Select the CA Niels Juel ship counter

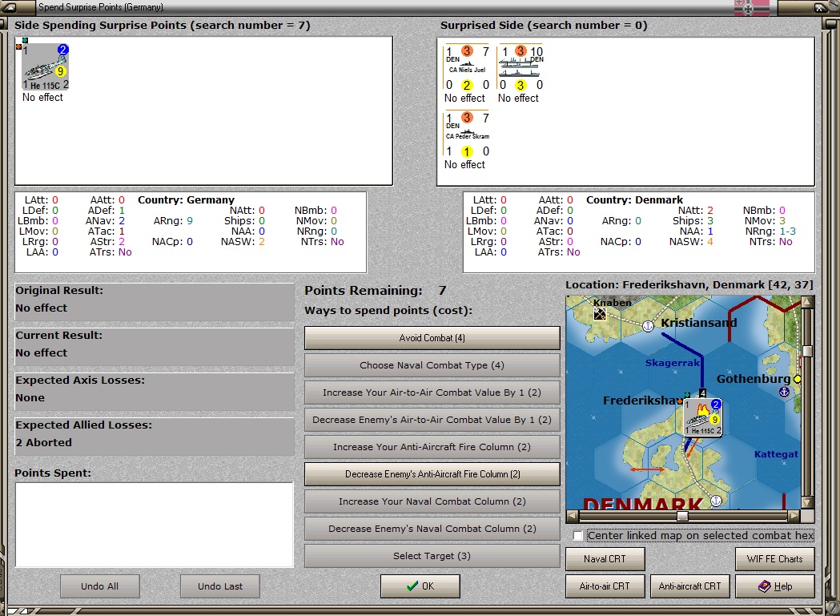coord(467,68)
